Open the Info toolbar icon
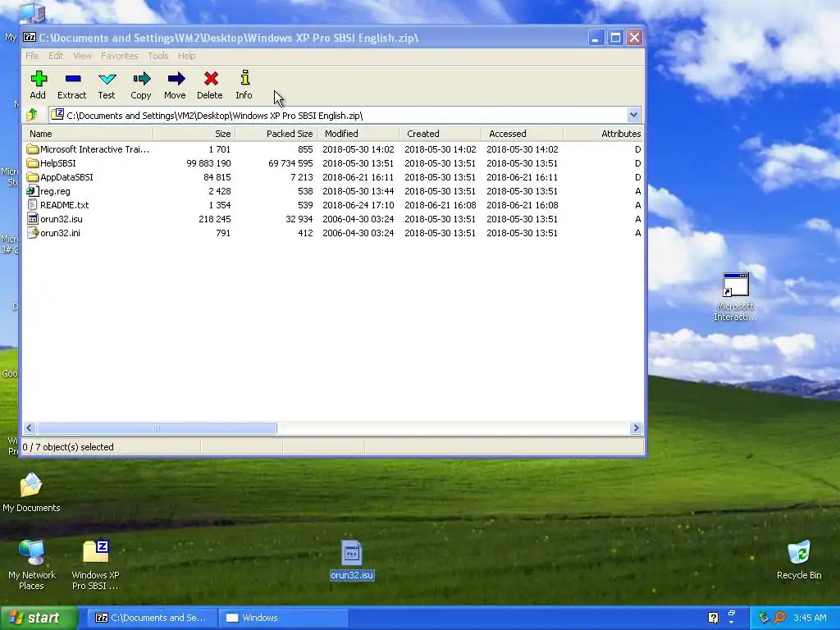The width and height of the screenshot is (840, 630). tap(244, 78)
